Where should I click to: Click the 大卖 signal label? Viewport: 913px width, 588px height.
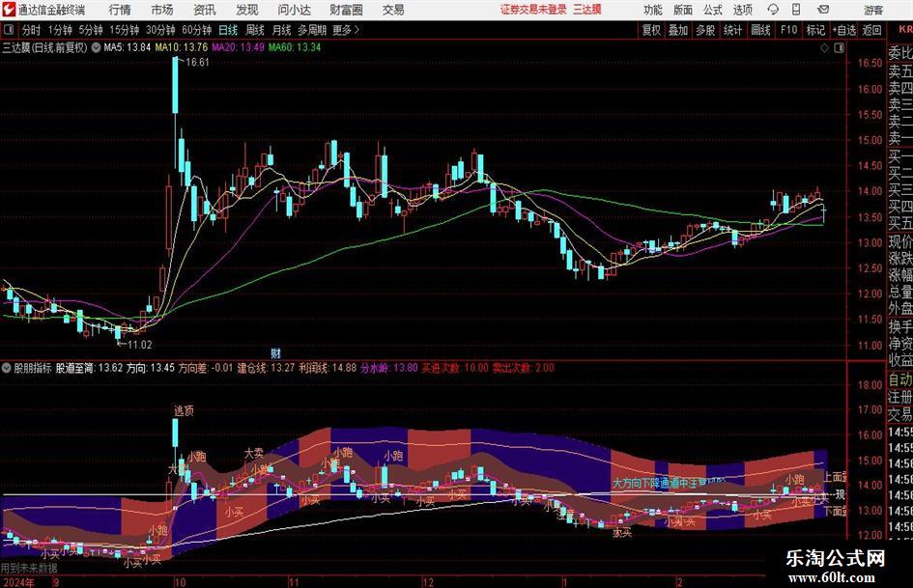tap(254, 453)
